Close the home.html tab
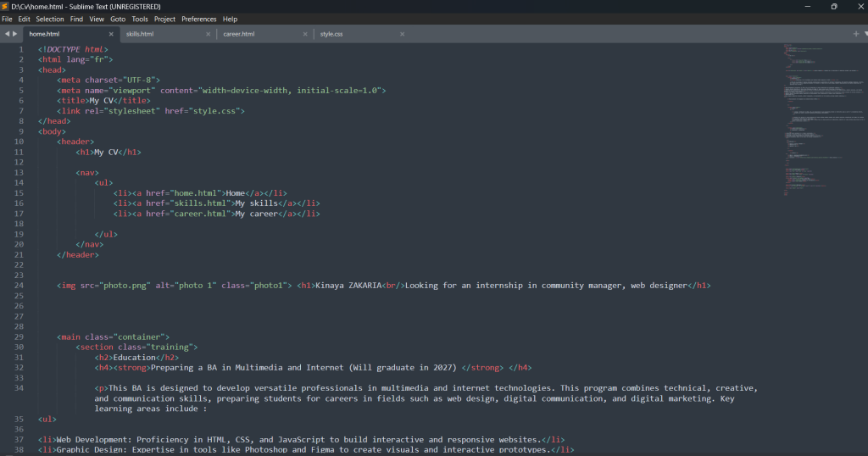 (111, 34)
